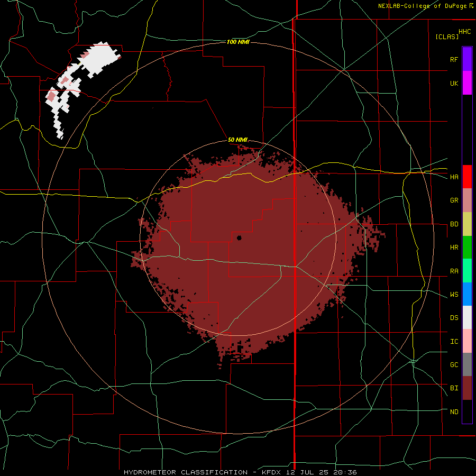Pick the brown BI legend swatch
Image resolution: width=476 pixels, height=476 pixels.
point(467,388)
